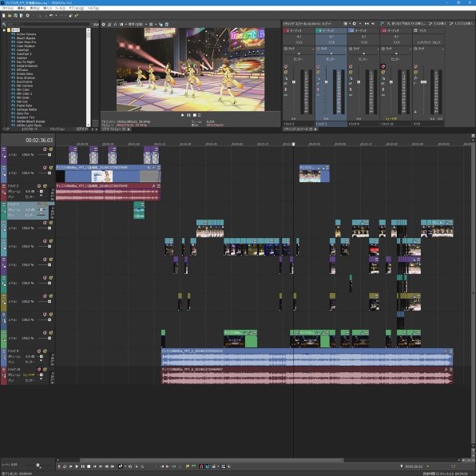Screen dimensions: 476x476
Task: Mute the master bus in mixing console
Action: pos(415,66)
